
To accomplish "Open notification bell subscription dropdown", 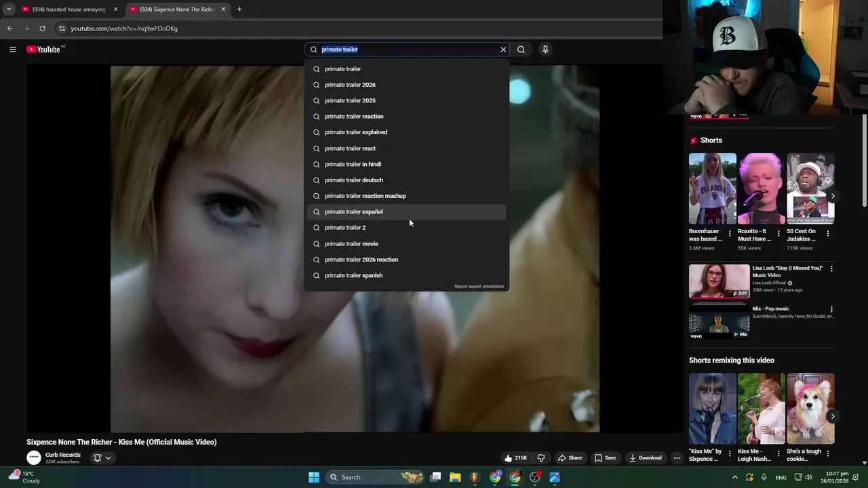I will pyautogui.click(x=101, y=458).
